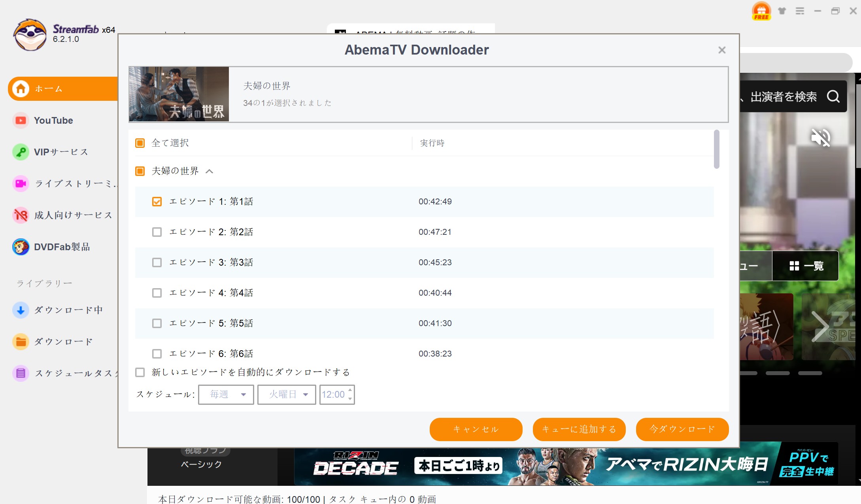861x504 pixels.
Task: Select ダウンロード中 library item
Action: tap(69, 310)
